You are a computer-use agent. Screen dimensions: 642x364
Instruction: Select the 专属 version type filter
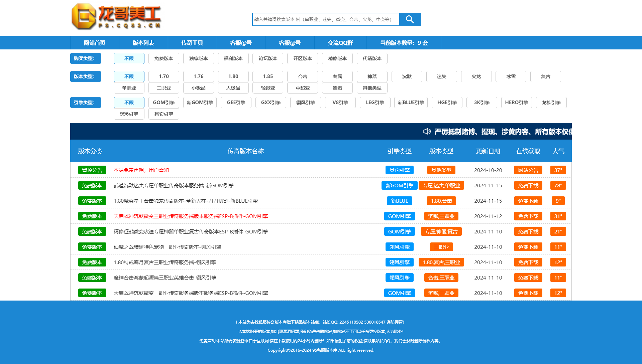[337, 76]
